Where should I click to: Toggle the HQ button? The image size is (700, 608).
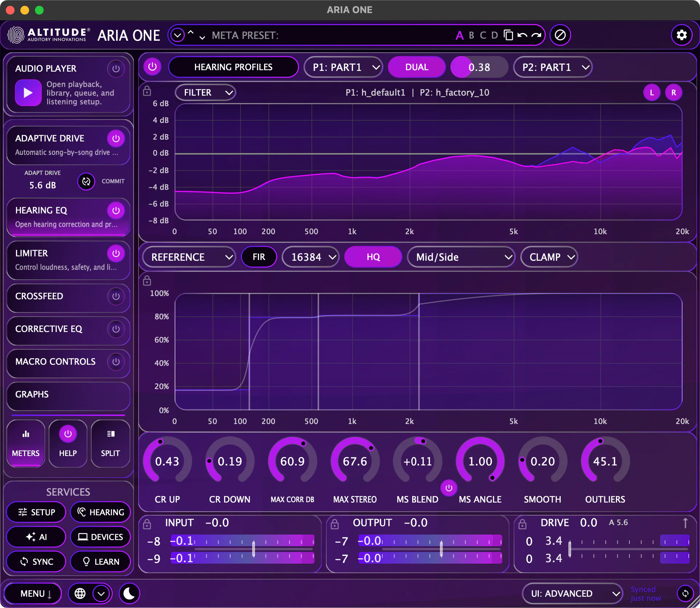point(373,257)
